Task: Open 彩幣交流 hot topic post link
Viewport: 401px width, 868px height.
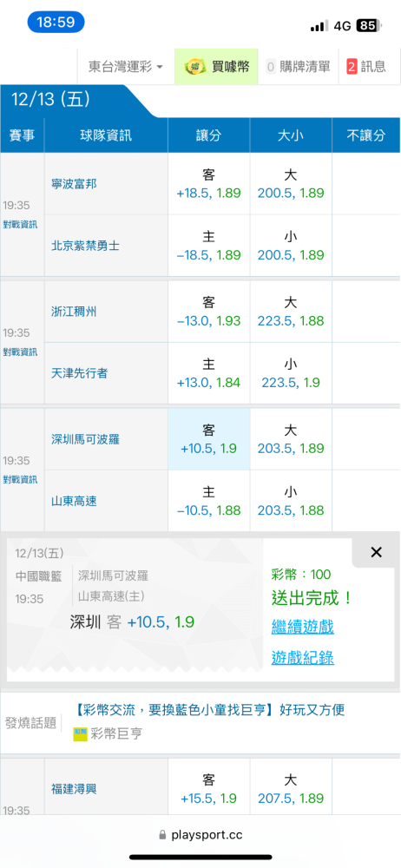Action: click(214, 710)
